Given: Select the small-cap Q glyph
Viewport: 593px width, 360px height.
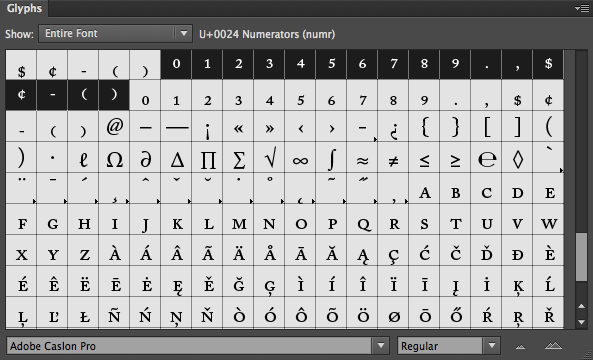Looking at the screenshot, I should click(362, 219).
